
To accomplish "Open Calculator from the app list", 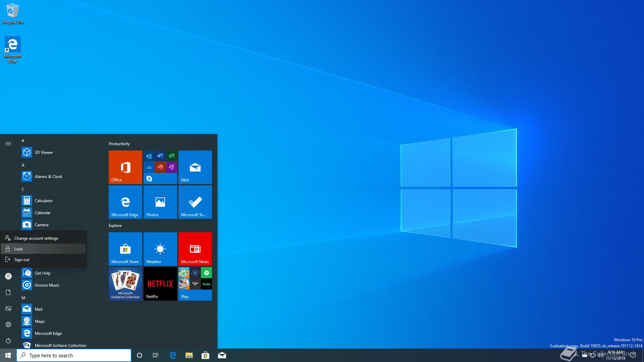I will pos(44,200).
